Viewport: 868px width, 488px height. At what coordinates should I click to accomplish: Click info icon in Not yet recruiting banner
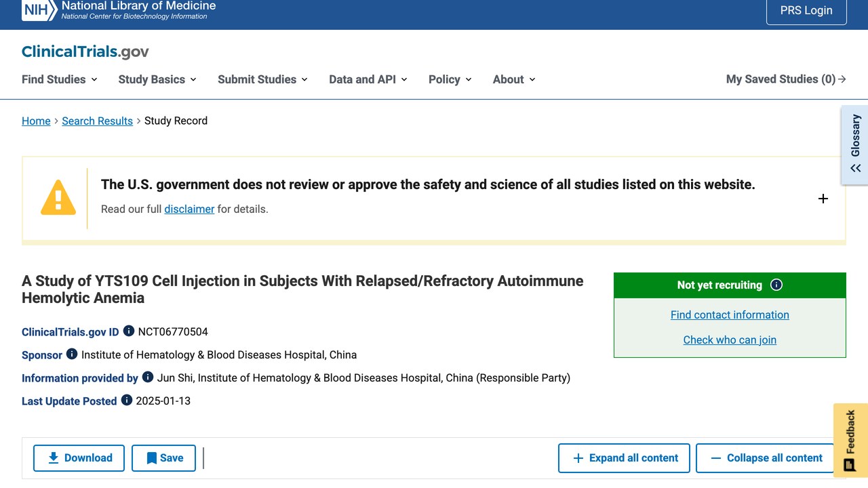tap(776, 285)
